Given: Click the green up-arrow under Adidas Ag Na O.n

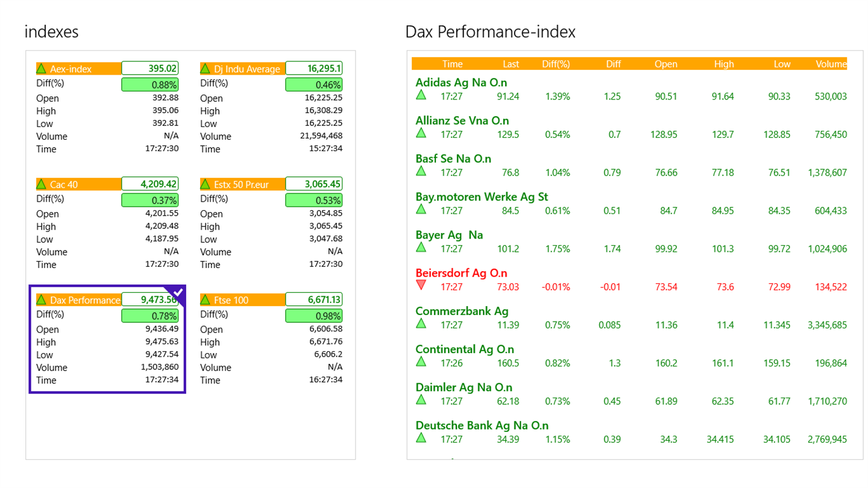Looking at the screenshot, I should 421,95.
